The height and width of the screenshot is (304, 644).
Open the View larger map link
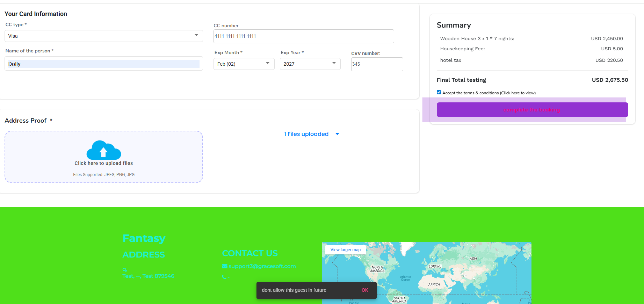coord(346,250)
